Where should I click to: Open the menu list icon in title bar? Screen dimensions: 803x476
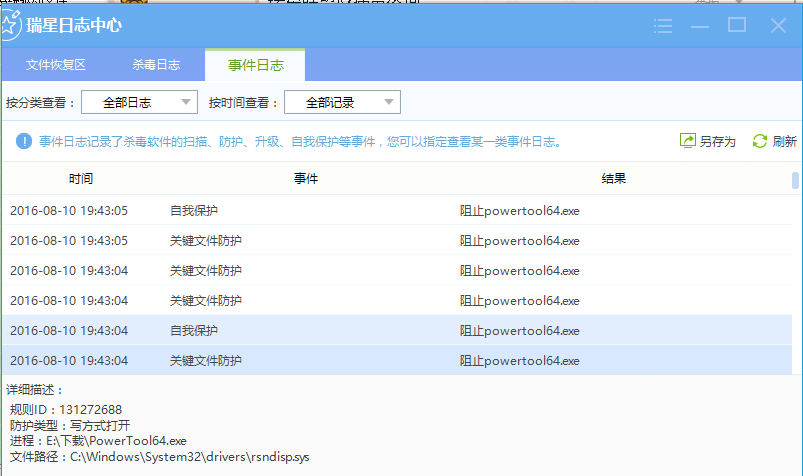(663, 26)
